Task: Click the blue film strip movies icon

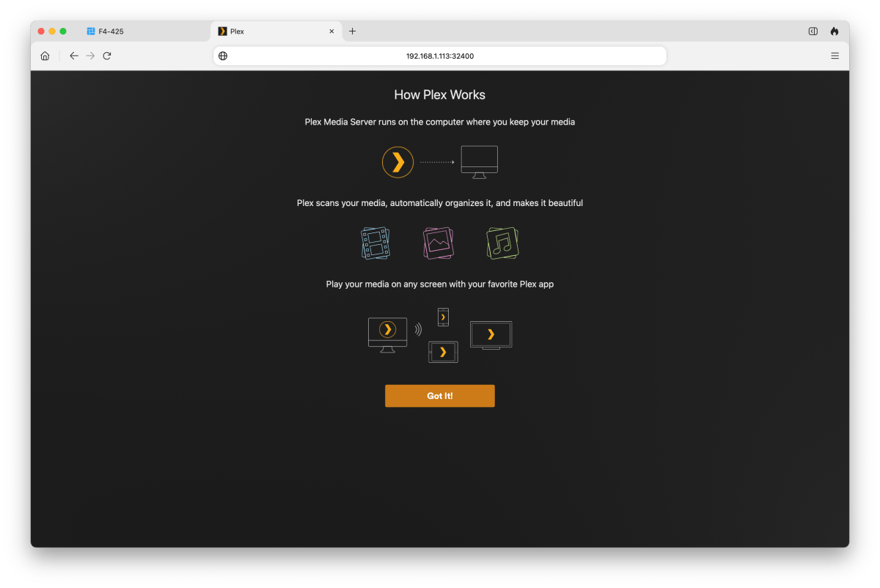Action: click(375, 243)
